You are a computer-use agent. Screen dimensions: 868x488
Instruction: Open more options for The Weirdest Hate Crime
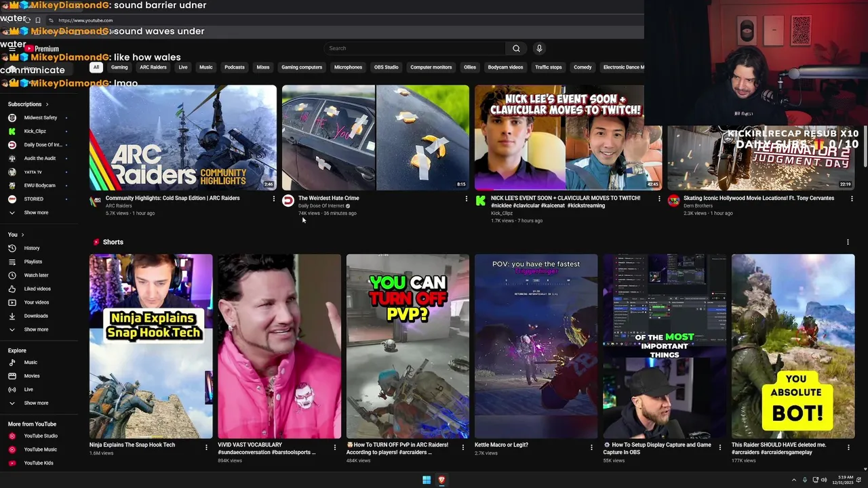click(466, 199)
